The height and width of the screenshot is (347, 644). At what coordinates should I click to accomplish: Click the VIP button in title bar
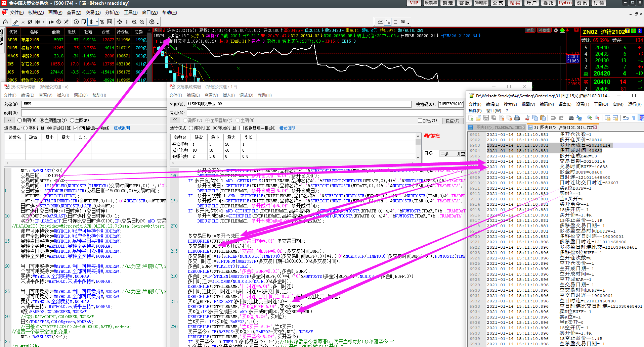coord(414,3)
